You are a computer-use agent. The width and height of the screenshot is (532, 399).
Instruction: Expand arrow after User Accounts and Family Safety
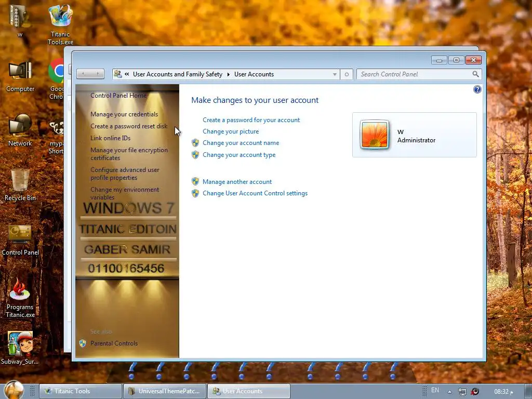tap(229, 74)
